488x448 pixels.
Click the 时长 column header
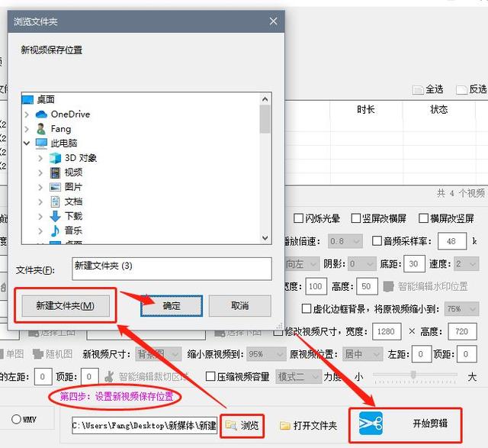tap(366, 109)
